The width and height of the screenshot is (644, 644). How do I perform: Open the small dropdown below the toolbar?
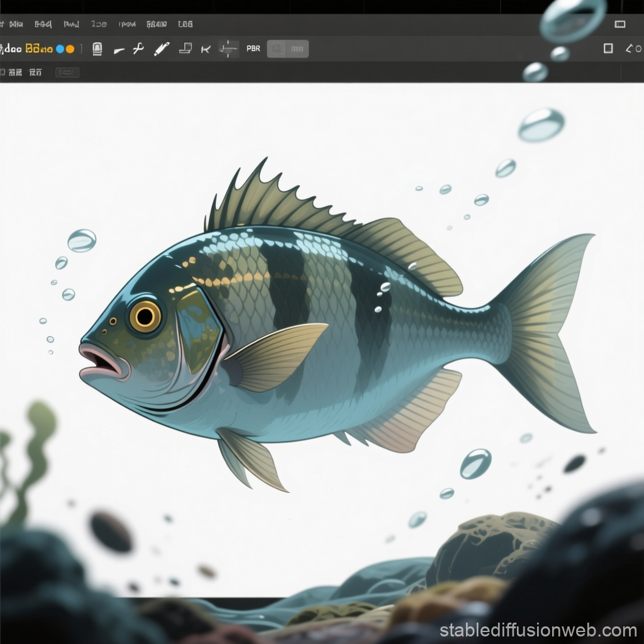point(66,72)
